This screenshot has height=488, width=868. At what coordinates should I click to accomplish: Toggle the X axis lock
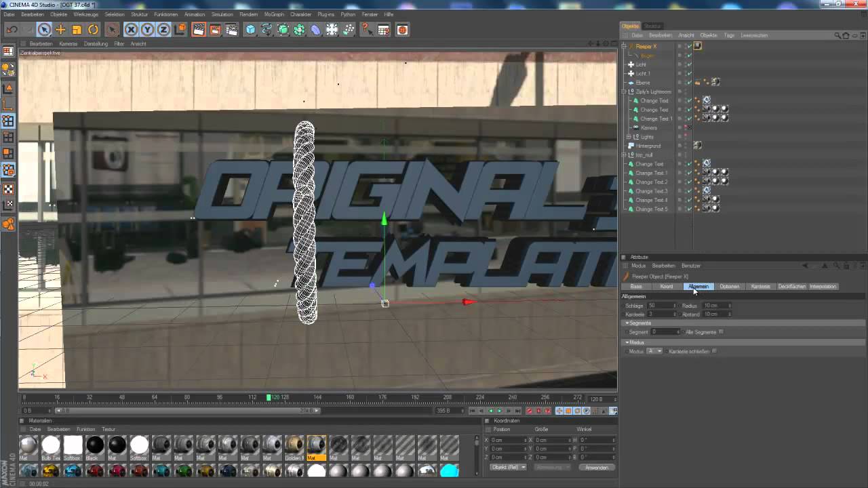[x=131, y=30]
